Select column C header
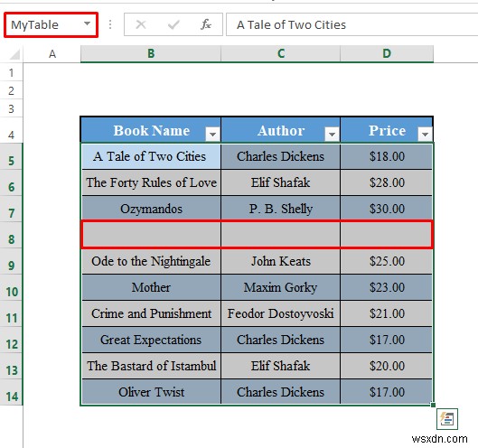This screenshot has width=478, height=448. click(281, 54)
